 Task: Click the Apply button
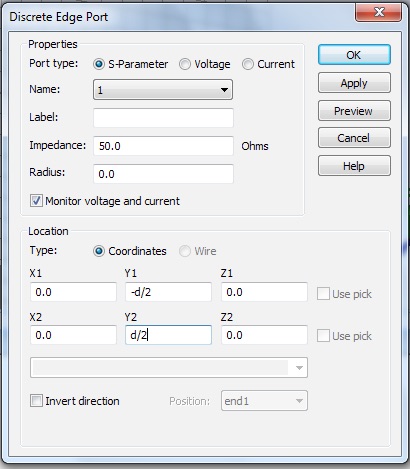tap(354, 83)
